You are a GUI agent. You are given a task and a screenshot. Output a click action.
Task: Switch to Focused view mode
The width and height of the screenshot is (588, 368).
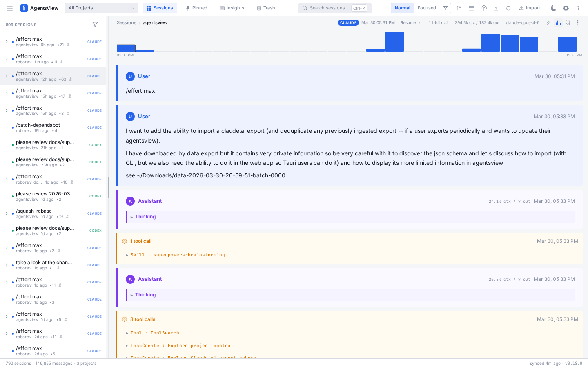(x=427, y=8)
